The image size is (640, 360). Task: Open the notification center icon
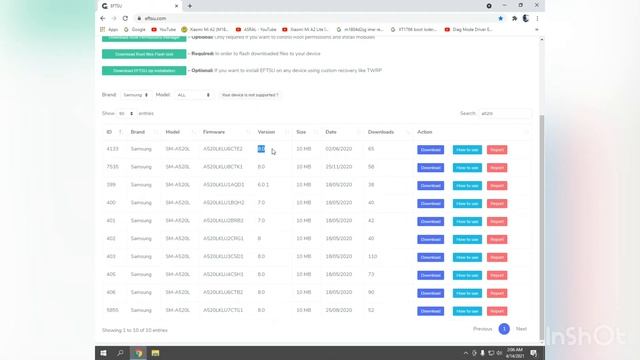pos(533,353)
